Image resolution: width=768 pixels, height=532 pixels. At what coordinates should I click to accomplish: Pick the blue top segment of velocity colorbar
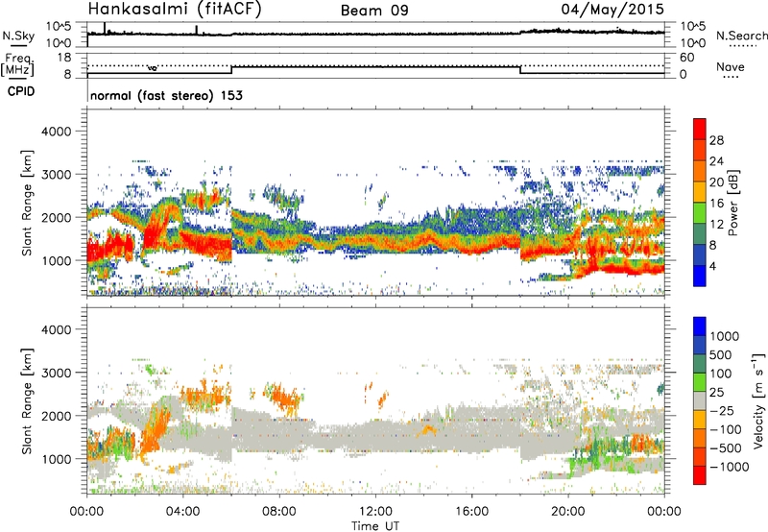click(700, 326)
